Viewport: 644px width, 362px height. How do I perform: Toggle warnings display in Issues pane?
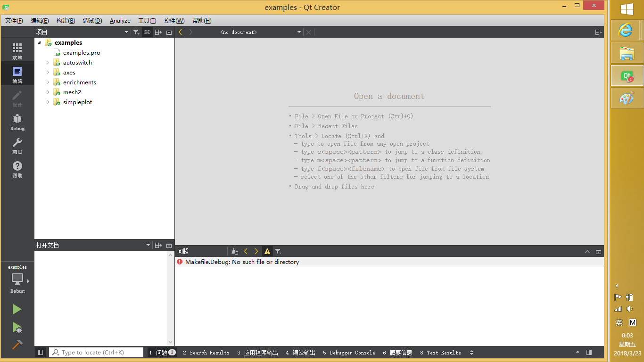click(267, 251)
